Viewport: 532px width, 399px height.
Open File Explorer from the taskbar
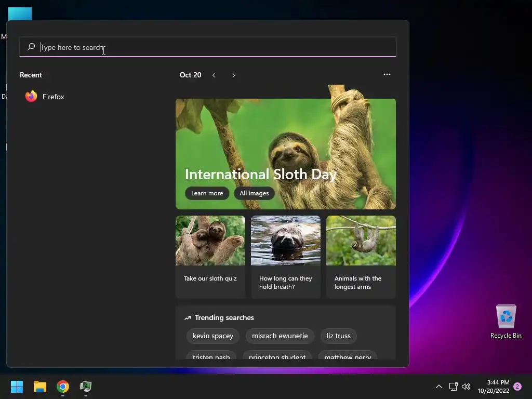coord(39,387)
